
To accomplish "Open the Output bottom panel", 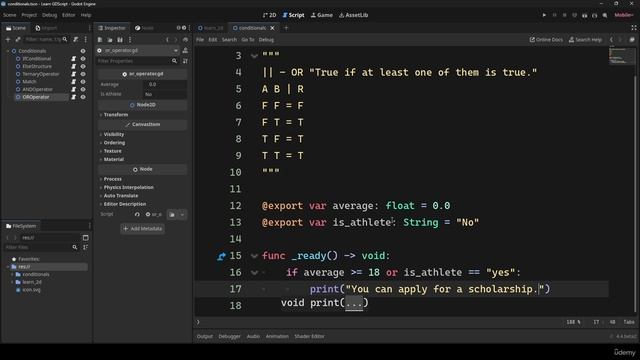I will click(x=204, y=336).
